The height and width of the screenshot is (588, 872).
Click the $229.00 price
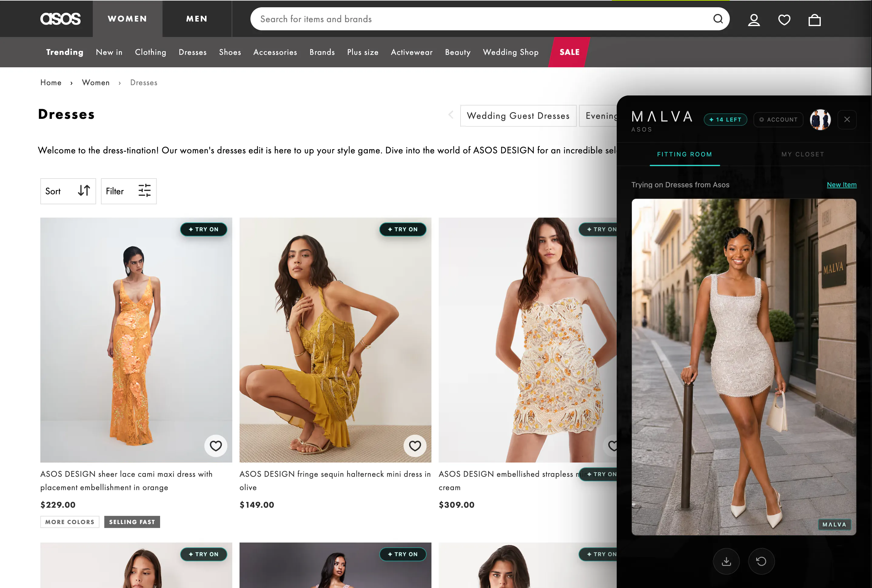coord(58,505)
